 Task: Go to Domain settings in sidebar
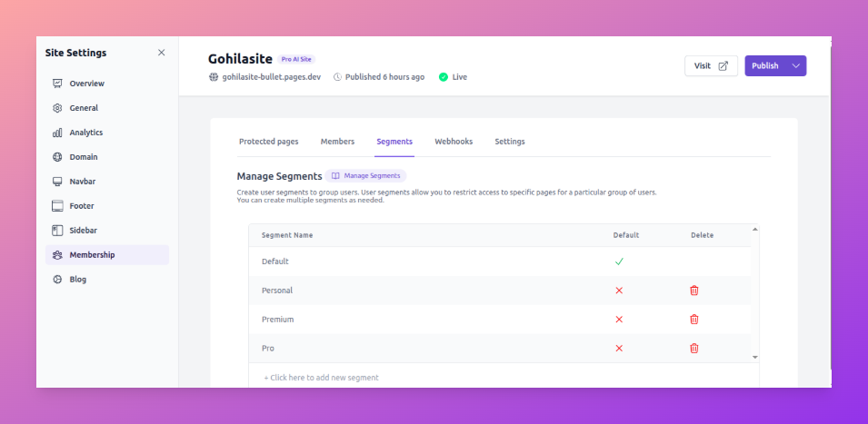coord(84,157)
